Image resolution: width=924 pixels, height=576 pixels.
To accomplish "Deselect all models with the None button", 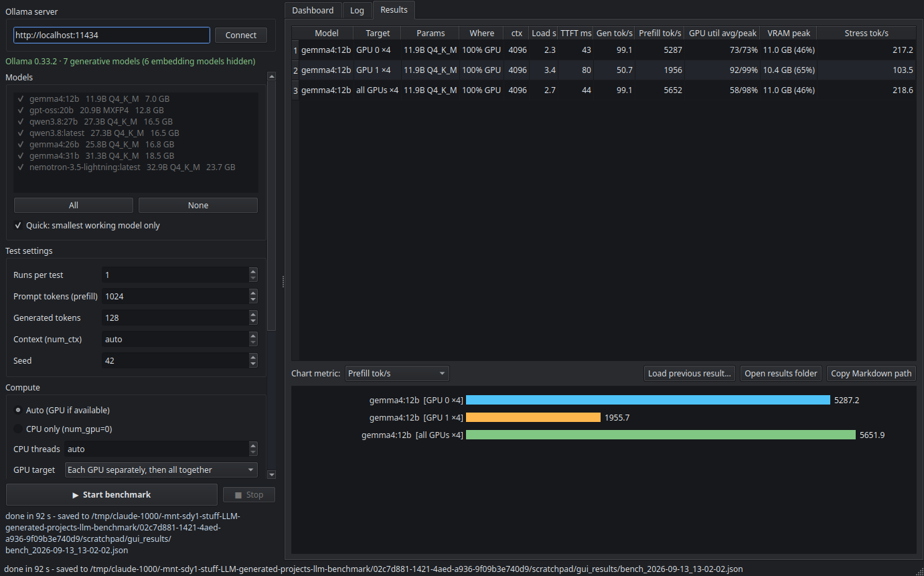I will click(x=198, y=206).
